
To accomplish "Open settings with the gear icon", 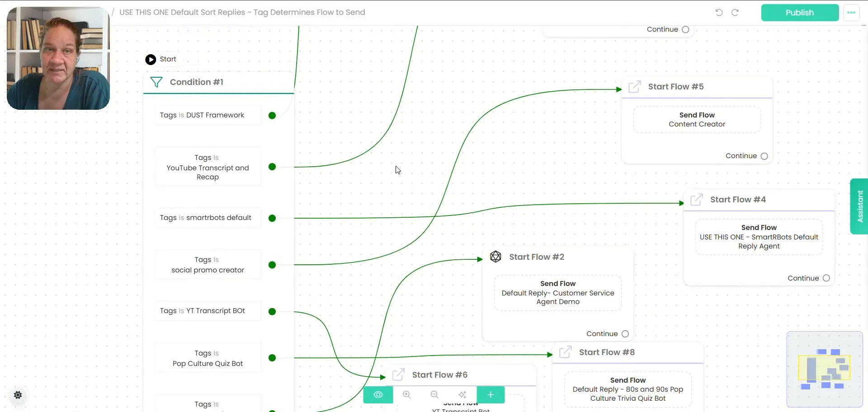I will tap(18, 395).
